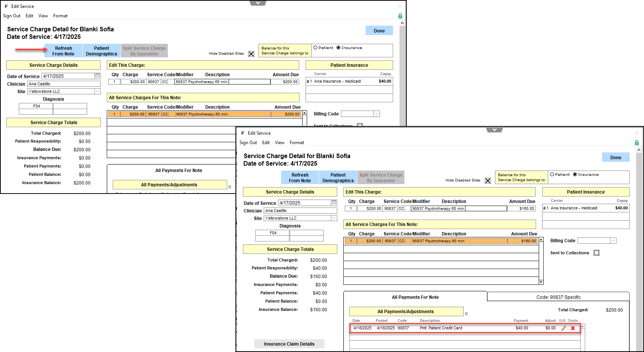Open the Site dropdown in the front window
Viewport: 644px width, 352px height.
point(334,218)
